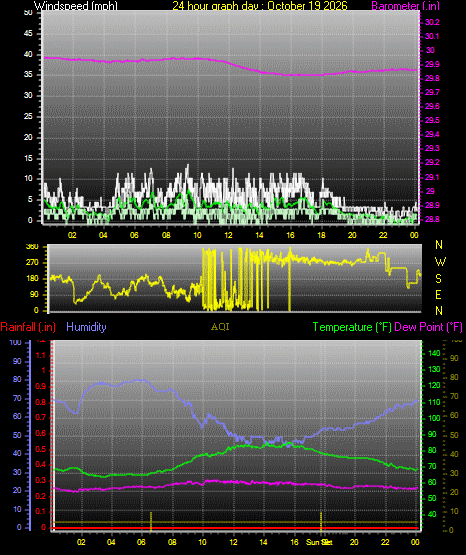Click the barometer '29.9' axis value
Viewport: 466px width, 555px height.
click(x=432, y=64)
